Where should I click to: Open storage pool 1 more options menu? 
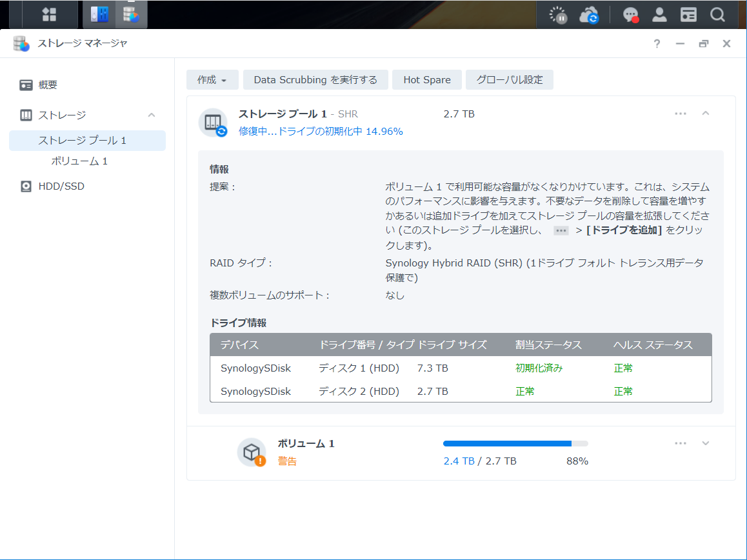click(x=681, y=114)
